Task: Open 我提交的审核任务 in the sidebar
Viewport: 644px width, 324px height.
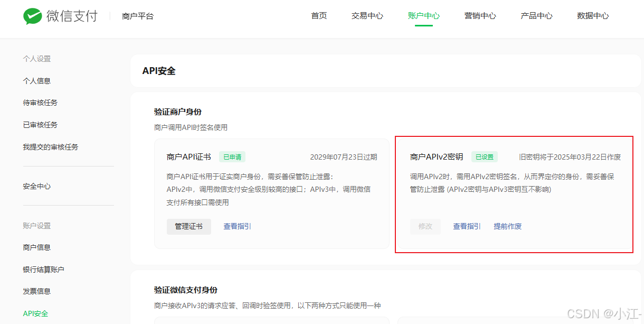Action: point(51,147)
